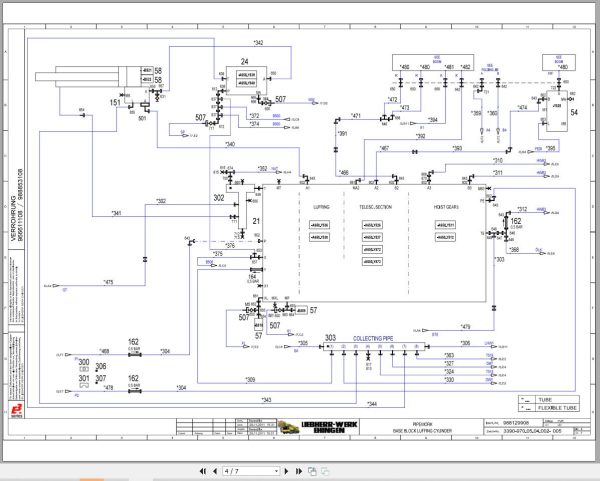Click the copy-pages icon after last-page arrow
Image resolution: width=600 pixels, height=481 pixels.
[312, 471]
